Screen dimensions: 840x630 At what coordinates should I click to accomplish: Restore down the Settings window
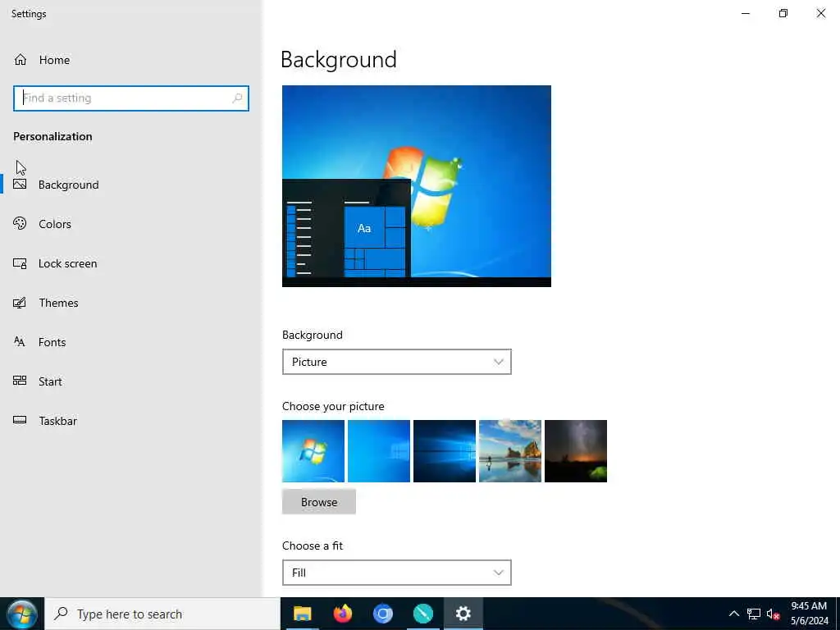point(783,13)
